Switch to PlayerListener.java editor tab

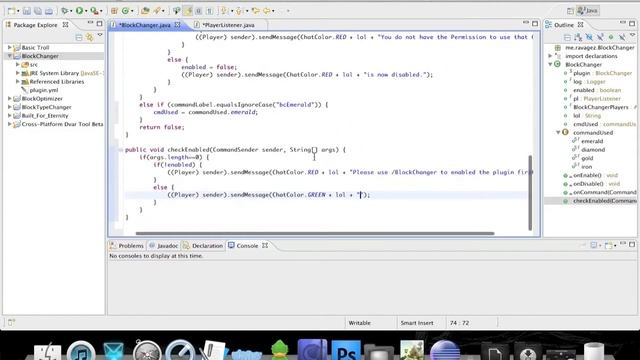(x=228, y=25)
